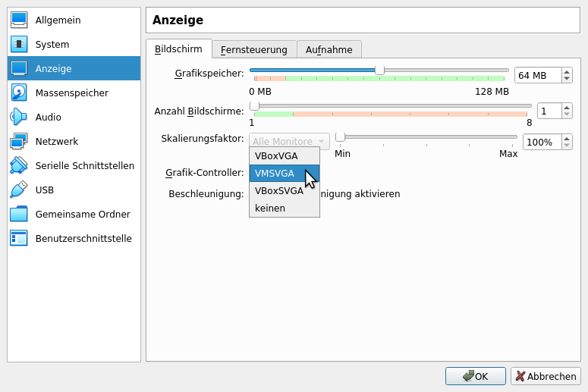
Task: Open the USB settings icon
Action: point(19,190)
